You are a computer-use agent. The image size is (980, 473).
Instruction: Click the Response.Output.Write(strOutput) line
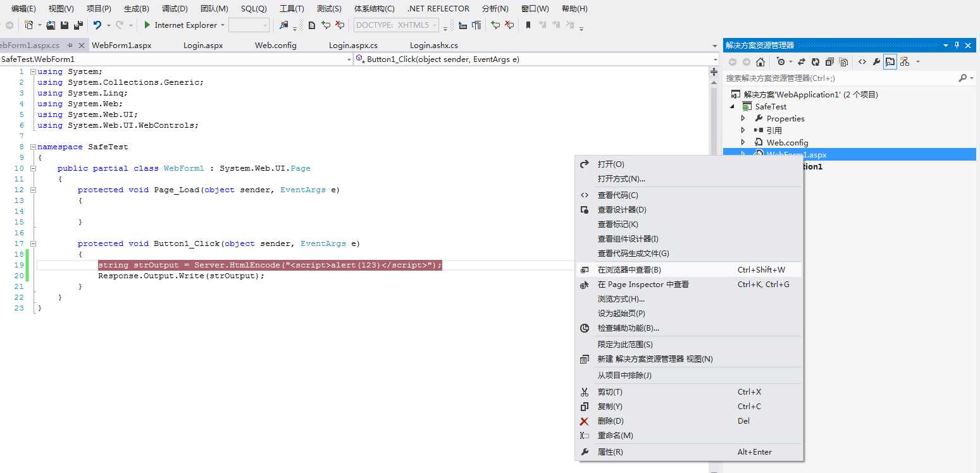181,276
